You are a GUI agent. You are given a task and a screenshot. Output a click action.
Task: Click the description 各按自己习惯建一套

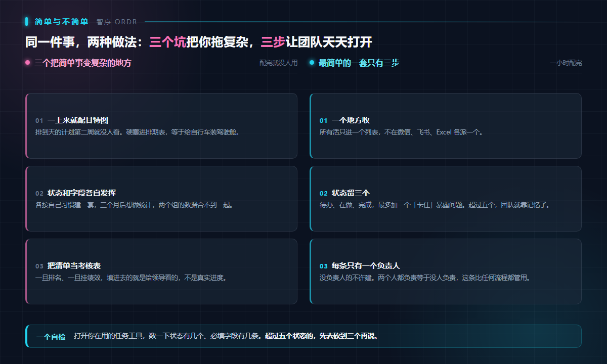(x=134, y=205)
